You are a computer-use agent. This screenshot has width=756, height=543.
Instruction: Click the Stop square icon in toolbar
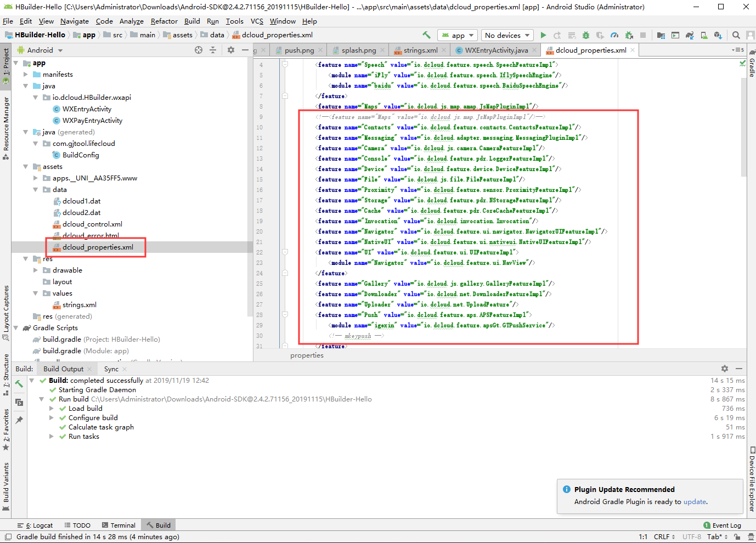click(x=643, y=35)
